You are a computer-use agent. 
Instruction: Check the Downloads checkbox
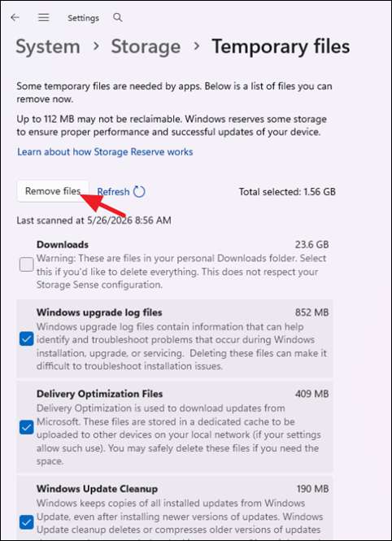coord(27,265)
